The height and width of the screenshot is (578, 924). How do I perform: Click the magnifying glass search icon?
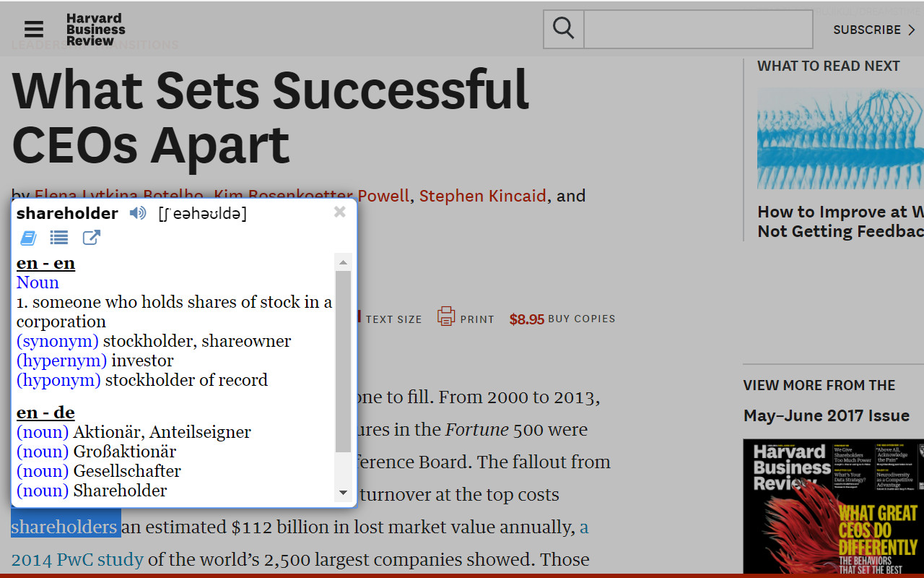click(x=564, y=29)
